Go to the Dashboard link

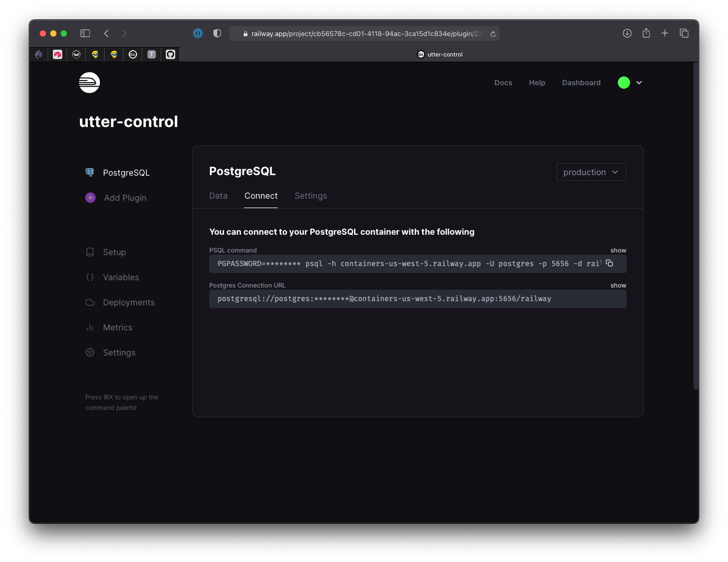(x=581, y=83)
